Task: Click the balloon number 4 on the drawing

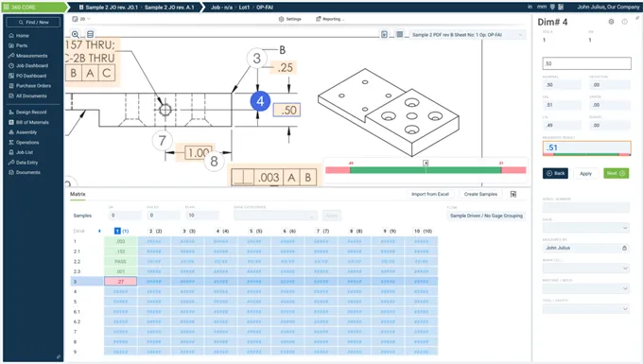Action: pos(260,101)
